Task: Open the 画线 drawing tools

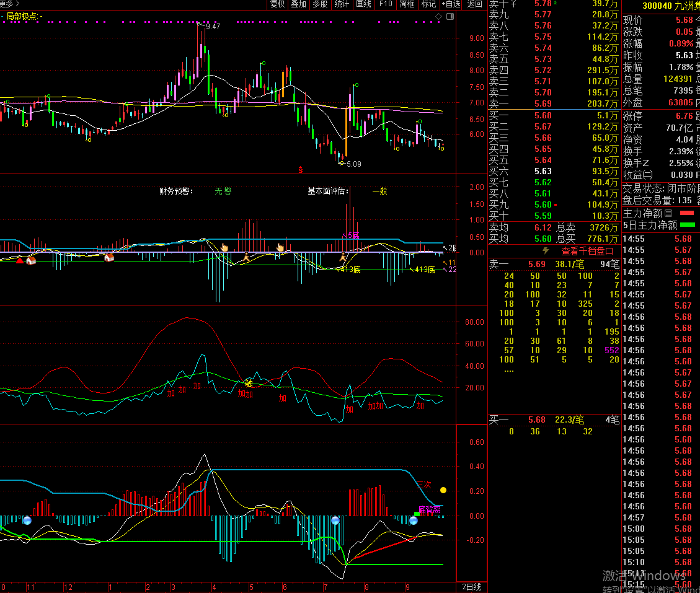Action: (x=363, y=4)
